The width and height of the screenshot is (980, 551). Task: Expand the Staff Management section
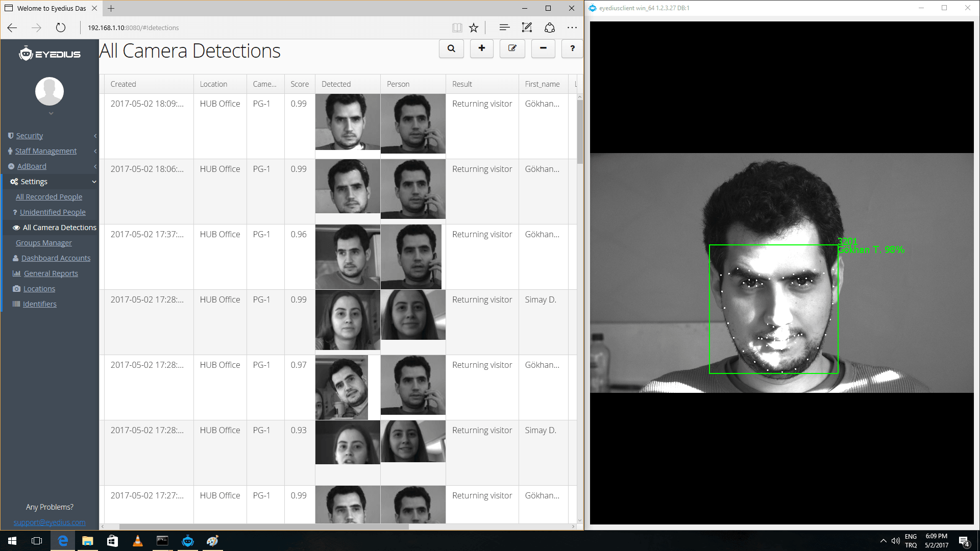[x=45, y=151]
